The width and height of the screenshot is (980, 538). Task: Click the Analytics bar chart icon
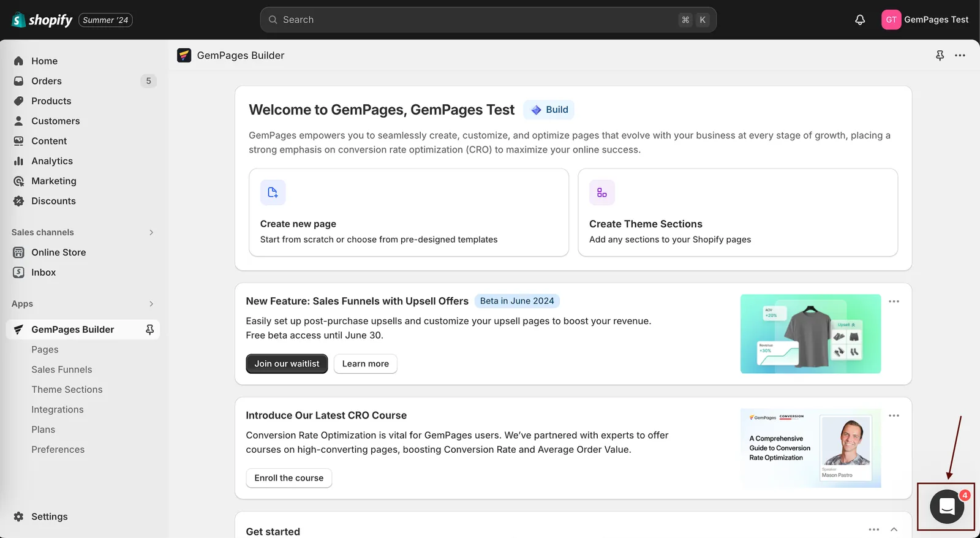19,161
